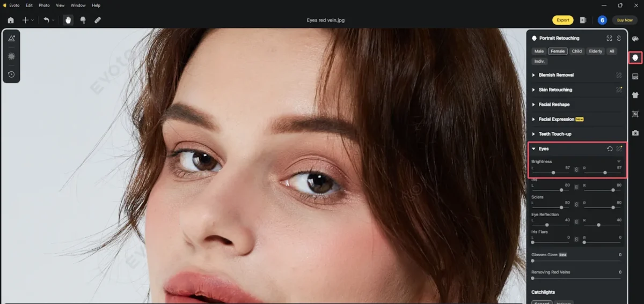Viewport: 644px width, 304px height.
Task: Collapse the Eyes section
Action: tap(533, 149)
